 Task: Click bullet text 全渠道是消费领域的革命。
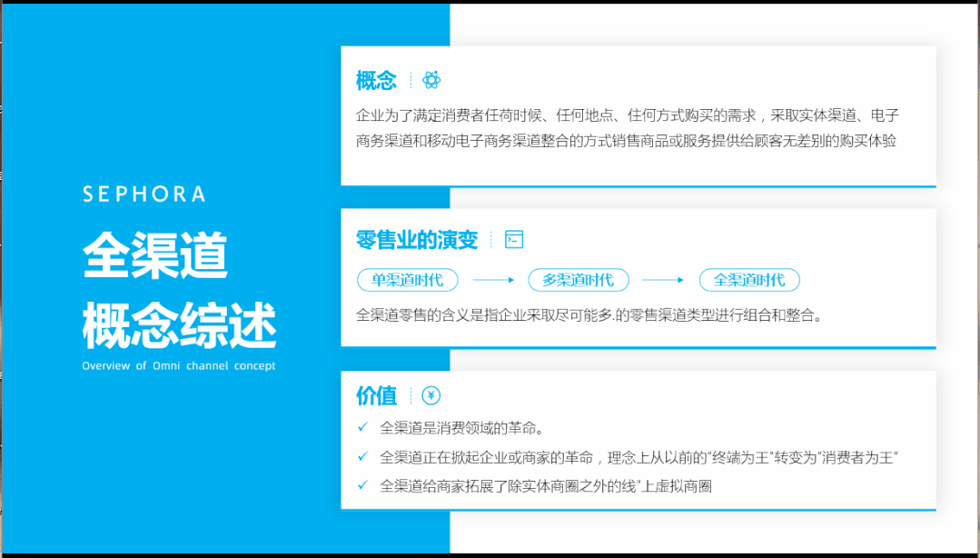click(x=461, y=429)
